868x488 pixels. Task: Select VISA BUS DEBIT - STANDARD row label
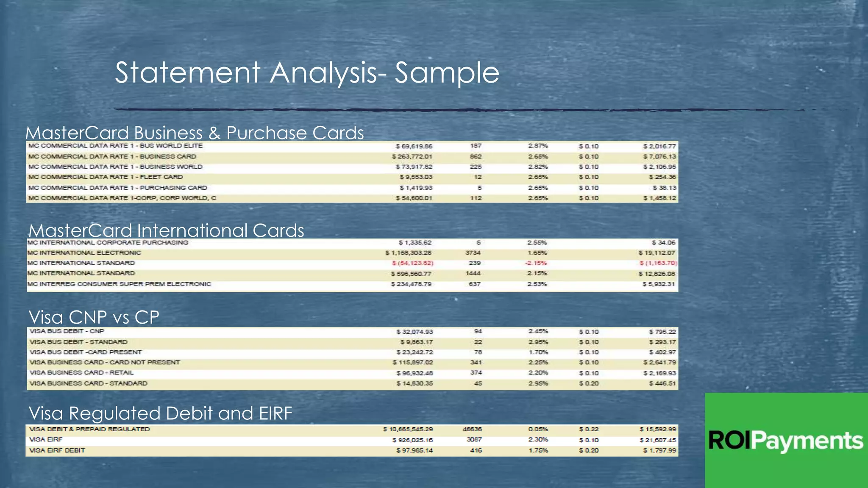(x=78, y=342)
